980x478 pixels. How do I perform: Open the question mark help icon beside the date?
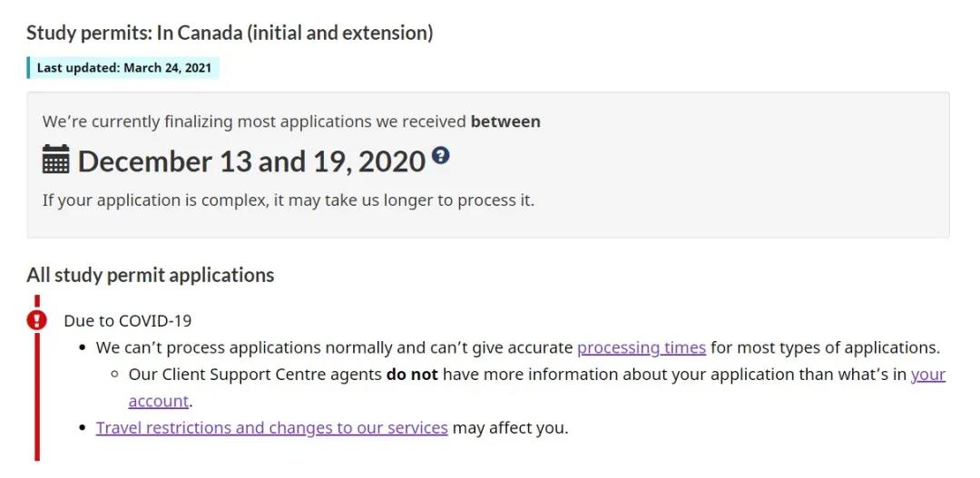point(441,155)
